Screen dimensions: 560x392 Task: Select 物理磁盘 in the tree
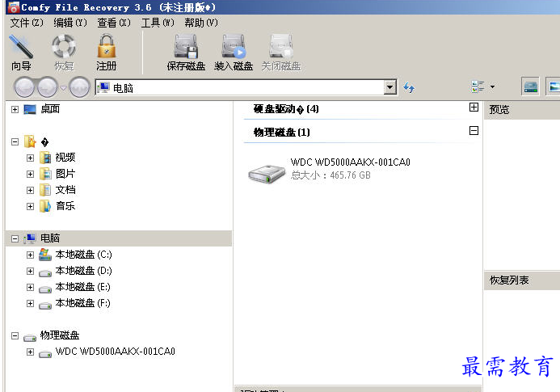pos(60,335)
